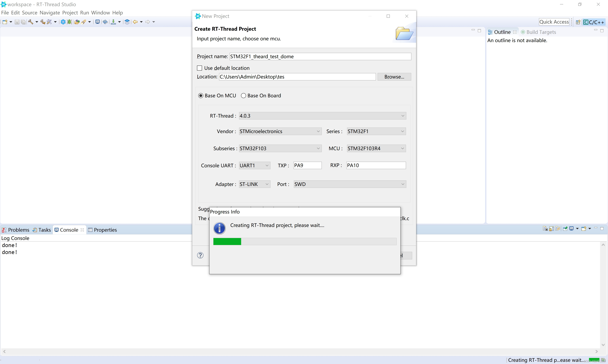Click the Location path input field

click(x=297, y=77)
